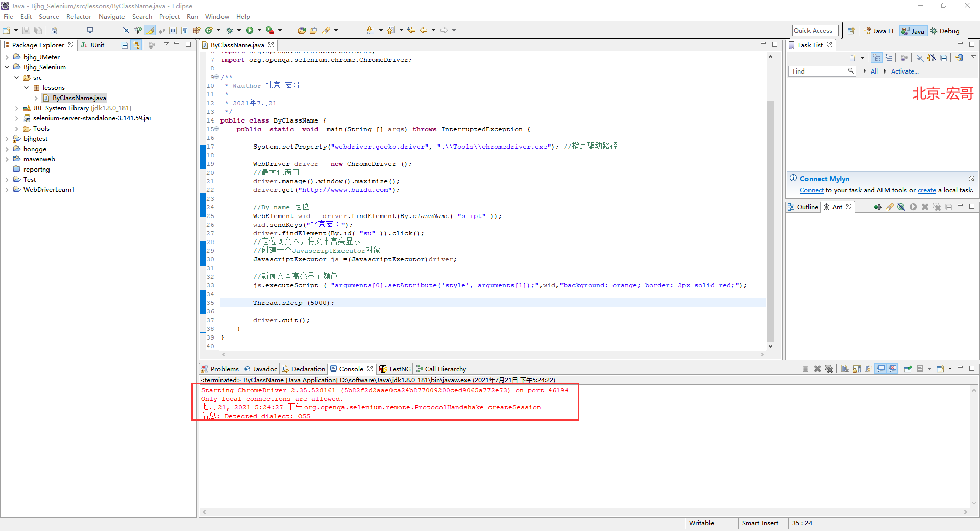Click the Quick Access search field

pos(815,31)
